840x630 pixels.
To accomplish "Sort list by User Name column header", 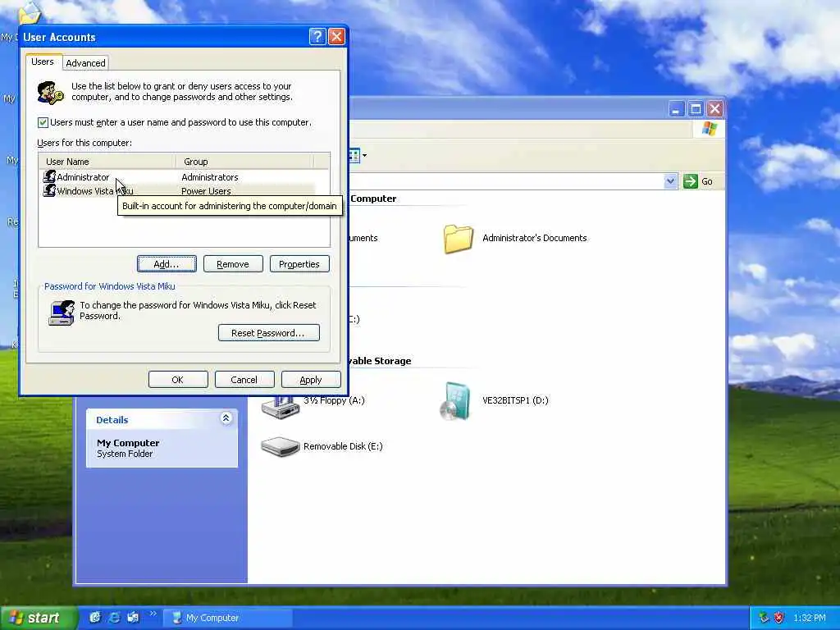I will coord(107,162).
